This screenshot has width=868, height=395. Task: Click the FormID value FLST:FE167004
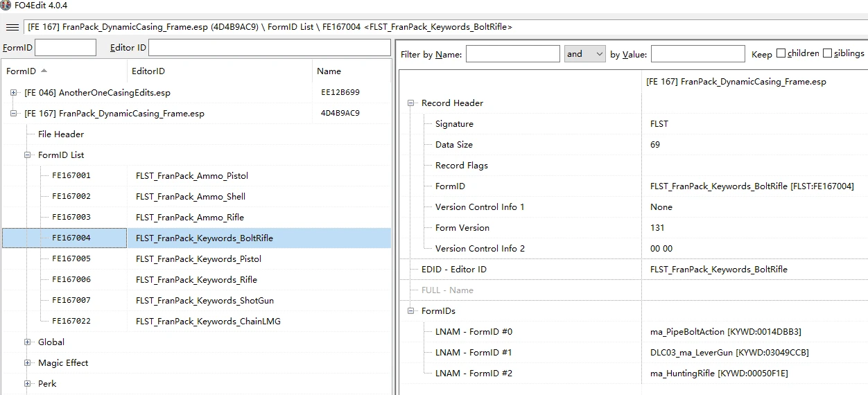[752, 186]
